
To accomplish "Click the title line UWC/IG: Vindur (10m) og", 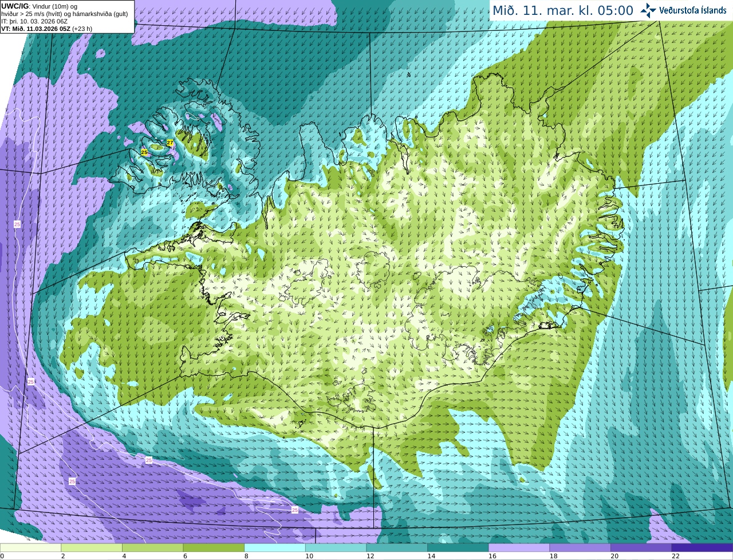I will [x=40, y=6].
